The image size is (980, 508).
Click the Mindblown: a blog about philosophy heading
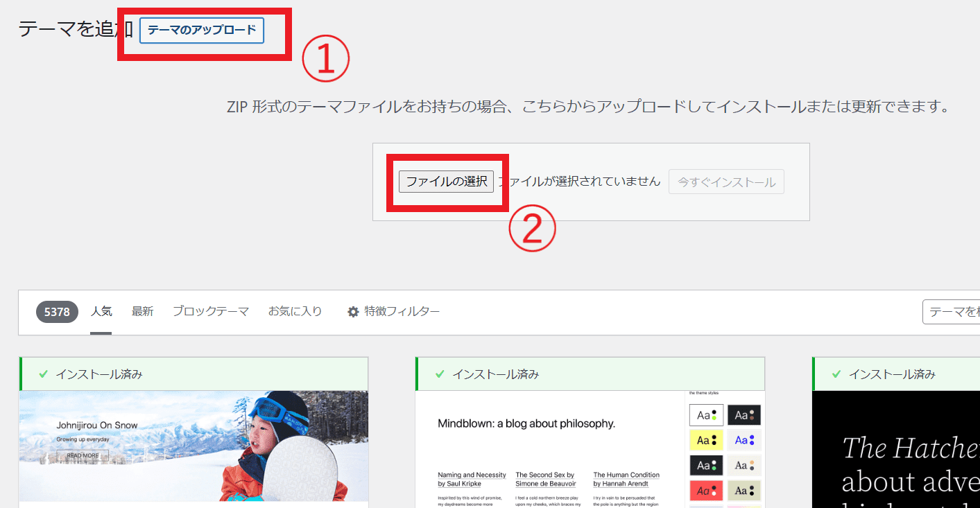click(526, 423)
